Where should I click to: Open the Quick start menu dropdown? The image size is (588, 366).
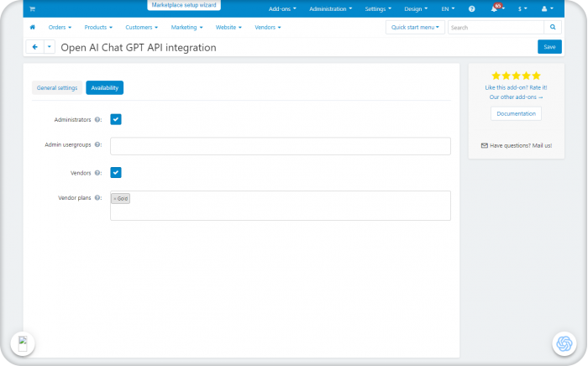[415, 28]
